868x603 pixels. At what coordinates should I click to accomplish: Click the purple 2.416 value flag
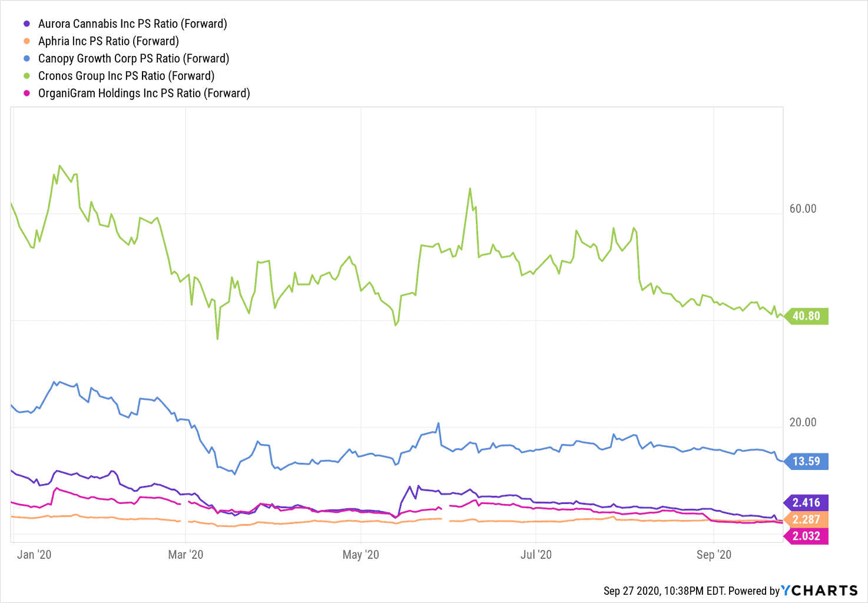click(x=806, y=503)
